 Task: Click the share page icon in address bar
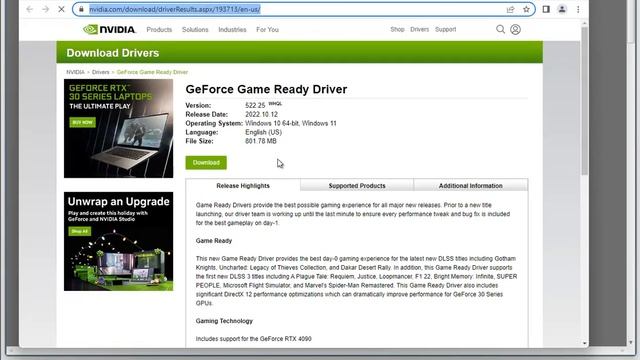point(510,9)
